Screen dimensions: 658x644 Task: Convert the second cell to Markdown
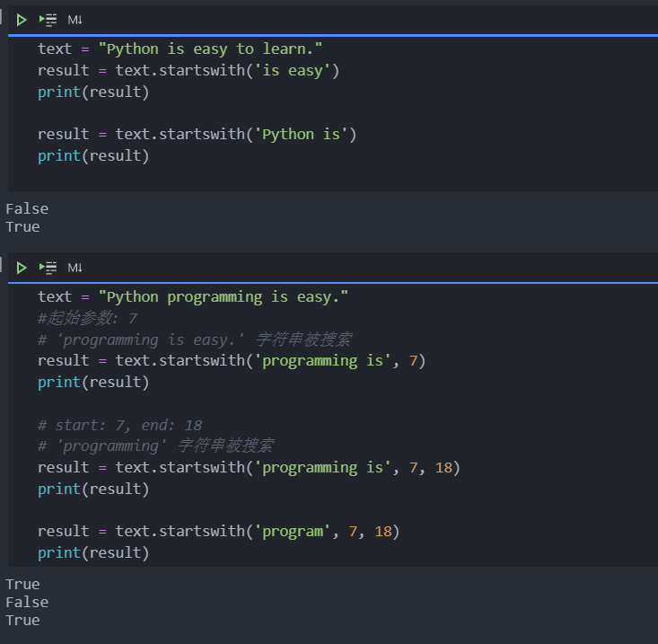click(x=75, y=268)
